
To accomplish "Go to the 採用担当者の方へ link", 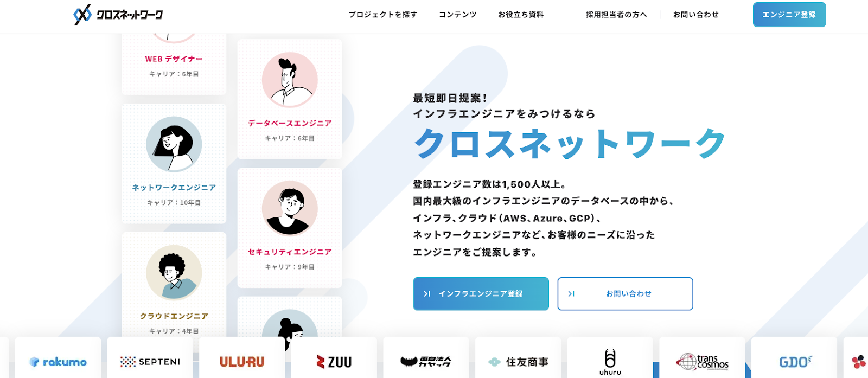I will pos(616,15).
